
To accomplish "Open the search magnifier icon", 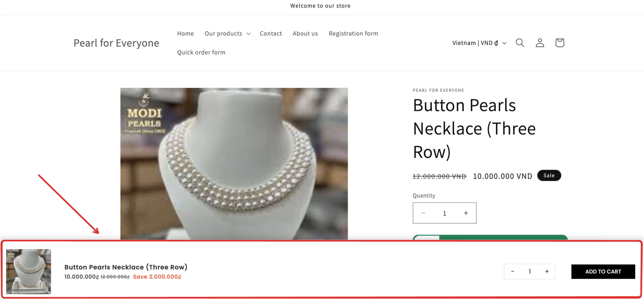I will pos(520,43).
